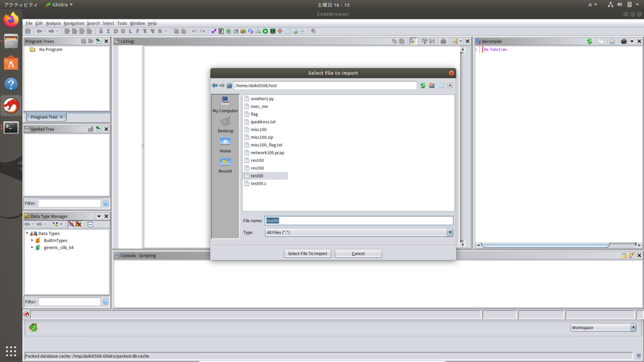Toggle data type filter arrays icon
The width and height of the screenshot is (644, 362).
click(x=71, y=224)
